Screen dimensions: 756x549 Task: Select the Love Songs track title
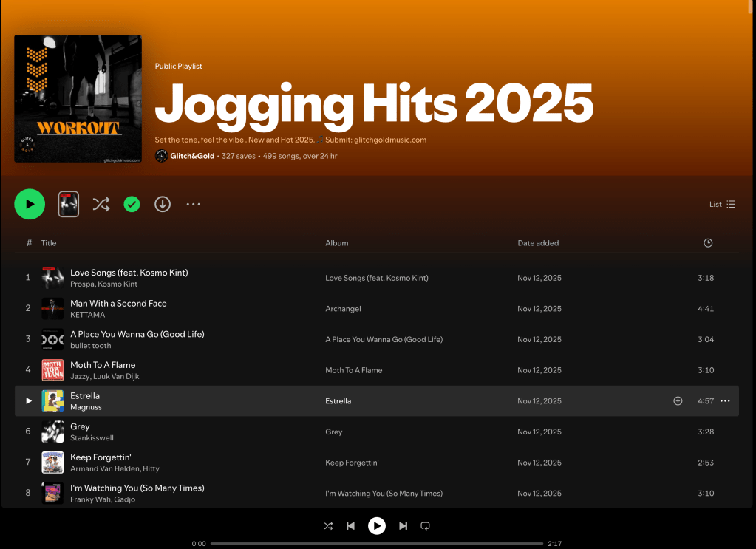coord(129,273)
